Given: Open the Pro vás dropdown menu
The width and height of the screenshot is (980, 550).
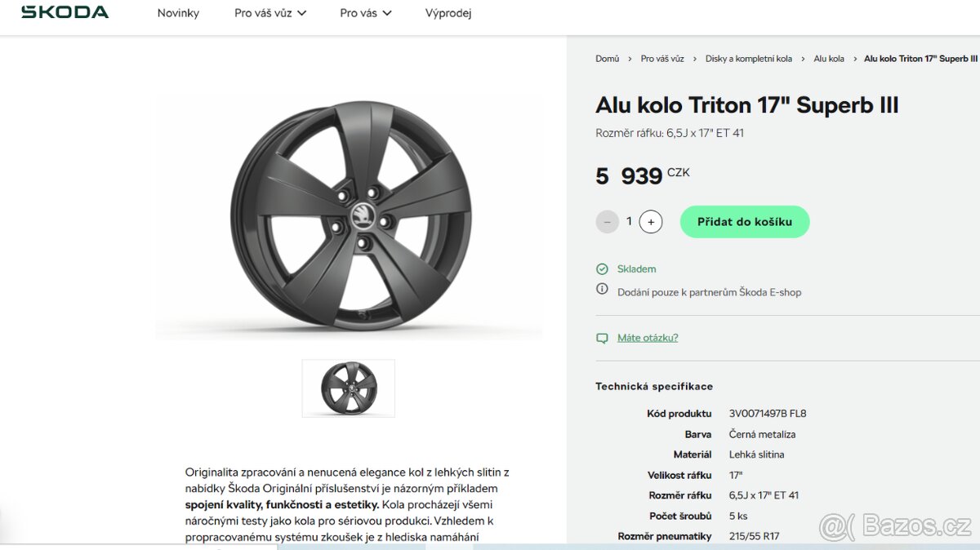Looking at the screenshot, I should 365,12.
